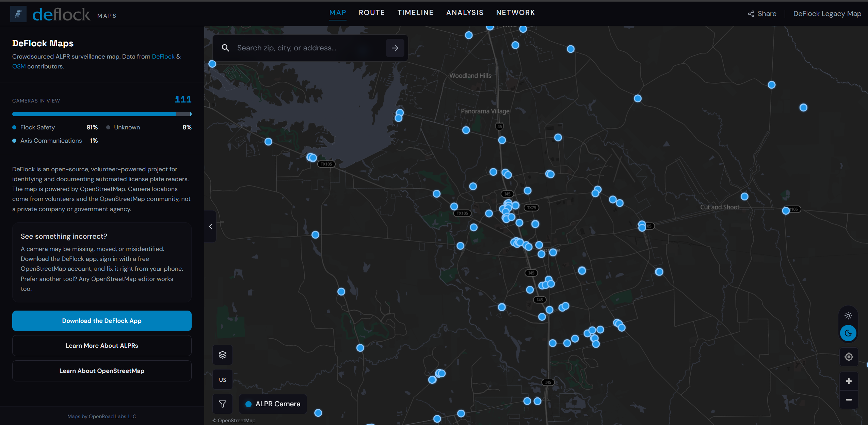Click the cameras vendor breakdown progress bar
This screenshot has width=868, height=425.
pos(102,114)
